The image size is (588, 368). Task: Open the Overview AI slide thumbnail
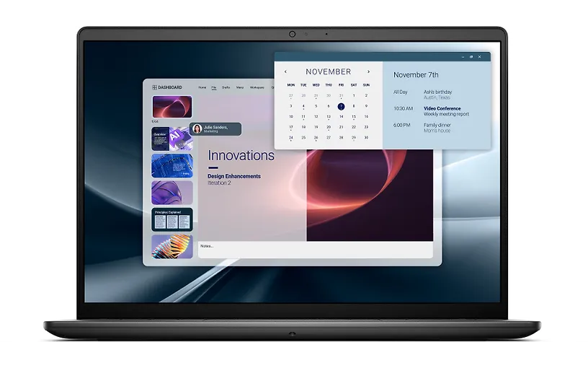(x=172, y=139)
